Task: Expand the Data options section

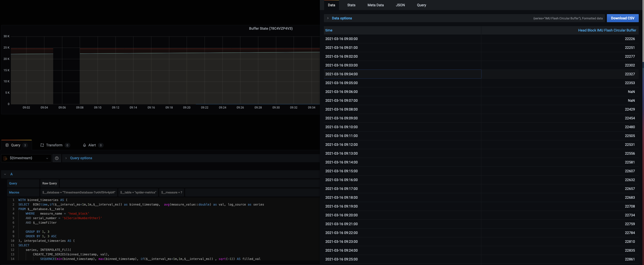Action: [x=342, y=18]
